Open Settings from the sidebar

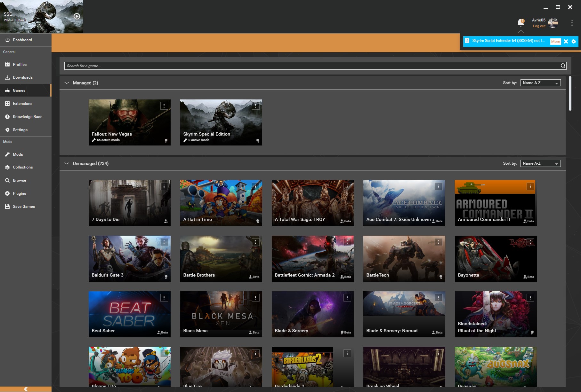coord(26,130)
